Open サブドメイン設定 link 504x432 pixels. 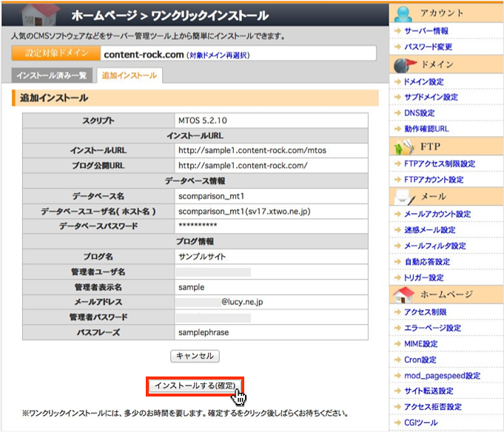(x=431, y=97)
